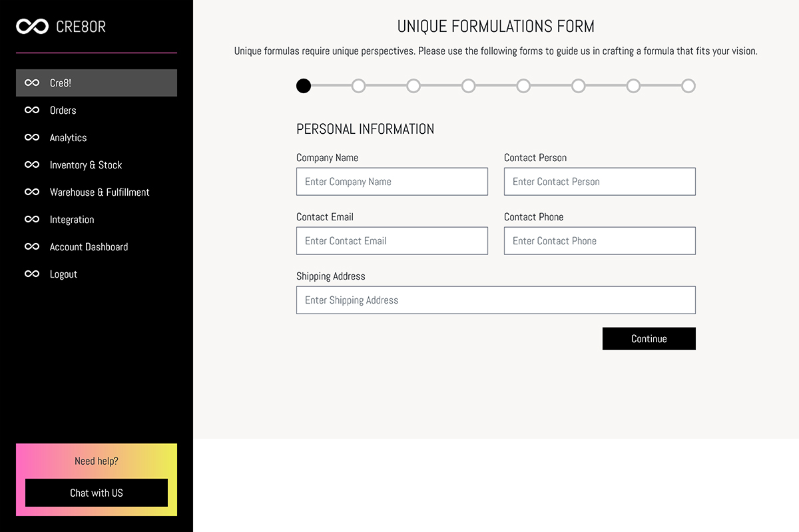Click the infinity icon next to Inventory & Stock

click(x=32, y=165)
